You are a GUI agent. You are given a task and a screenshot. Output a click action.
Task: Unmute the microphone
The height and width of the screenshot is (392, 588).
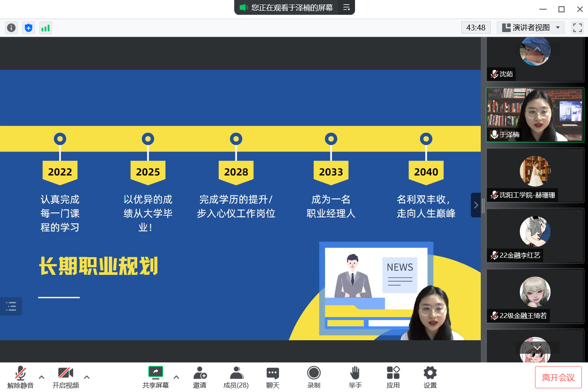[x=20, y=377]
